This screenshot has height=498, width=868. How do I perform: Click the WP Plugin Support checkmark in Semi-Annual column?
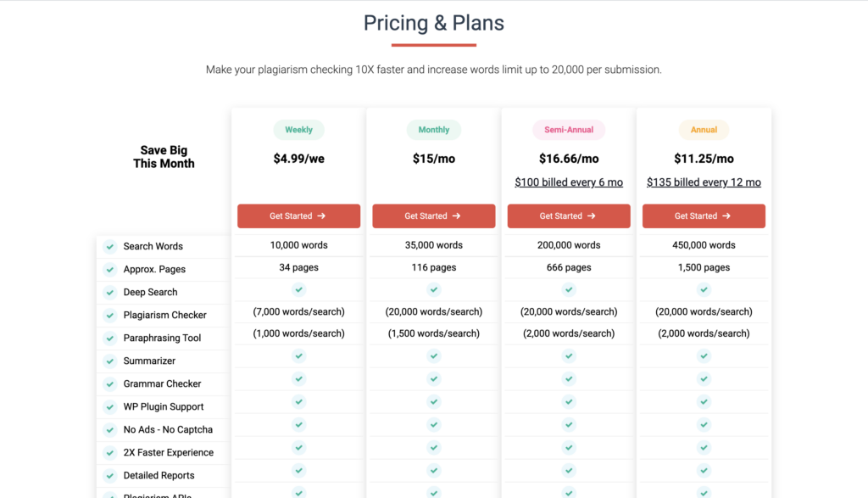pos(568,402)
